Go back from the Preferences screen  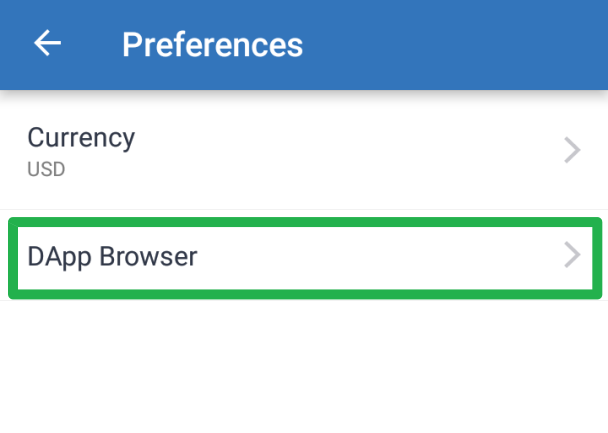point(48,43)
